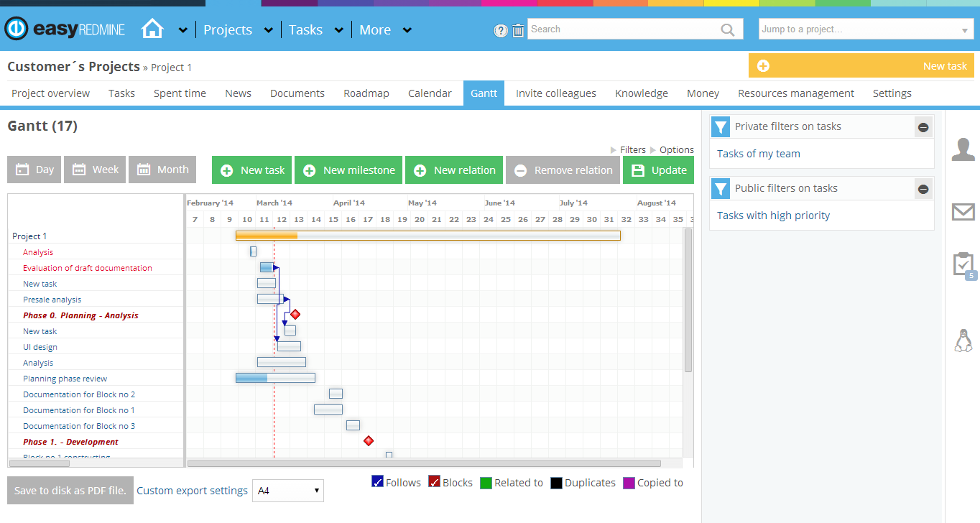Open the clipboard checklist icon with badge
The width and height of the screenshot is (980, 523).
(963, 265)
